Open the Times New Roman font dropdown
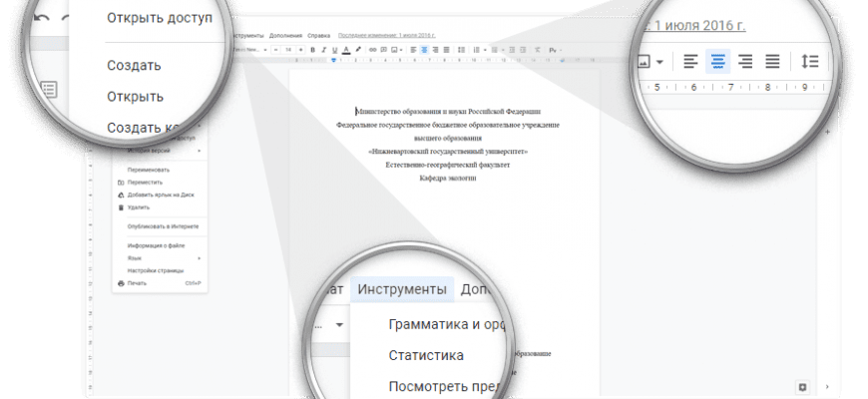The height and width of the screenshot is (399, 868). click(249, 50)
